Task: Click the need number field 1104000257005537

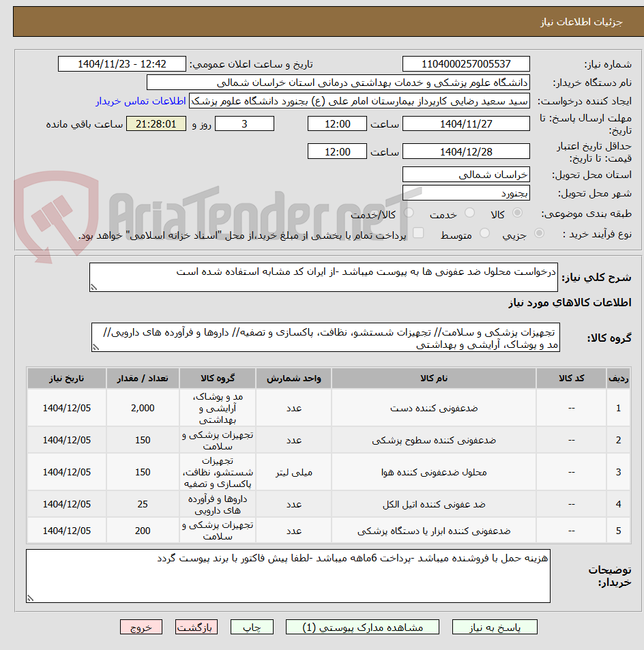Action: (x=466, y=64)
